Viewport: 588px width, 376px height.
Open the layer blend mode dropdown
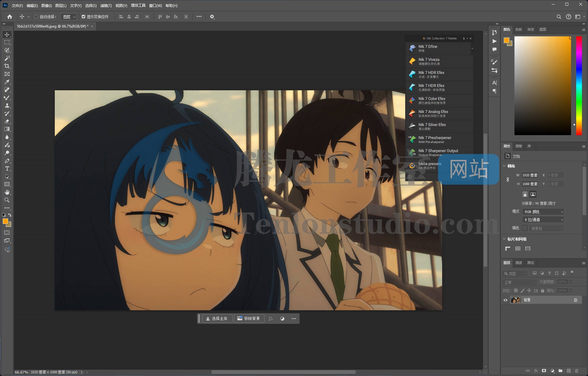(x=519, y=282)
